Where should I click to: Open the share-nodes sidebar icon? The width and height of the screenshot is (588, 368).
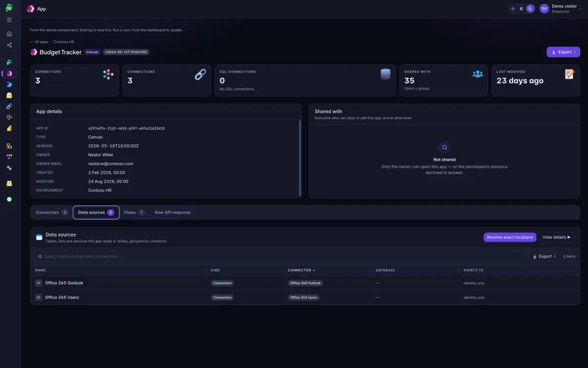click(x=9, y=45)
